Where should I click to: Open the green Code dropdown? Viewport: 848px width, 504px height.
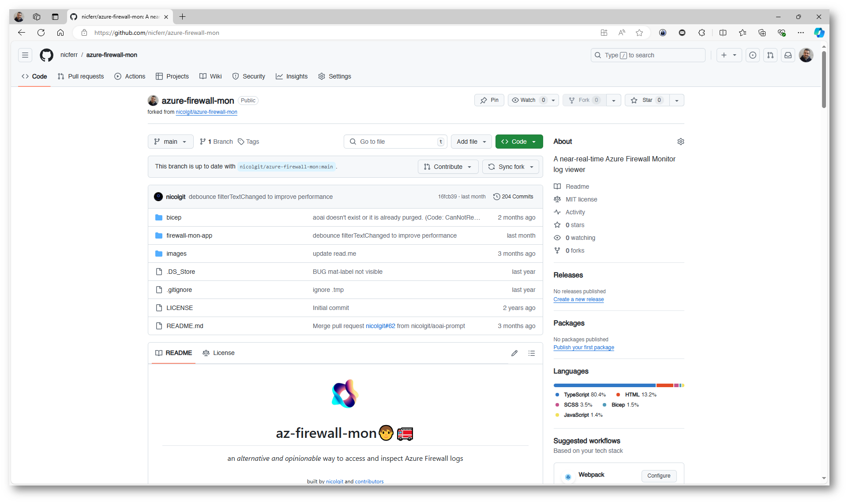coord(519,142)
